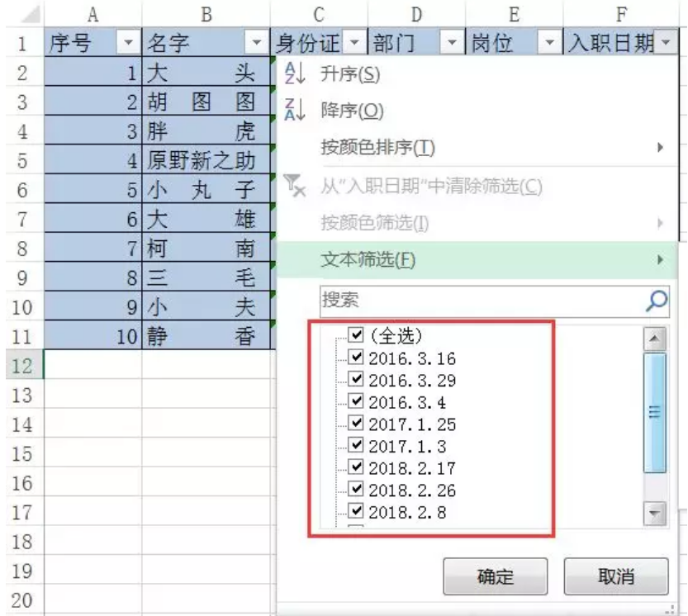Click the cell containing 原野新之助
Viewport: 688px width, 616px height.
pyautogui.click(x=206, y=160)
